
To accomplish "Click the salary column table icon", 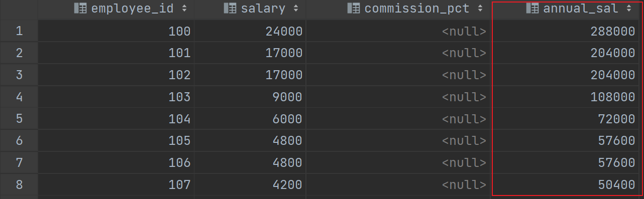I will [x=230, y=9].
